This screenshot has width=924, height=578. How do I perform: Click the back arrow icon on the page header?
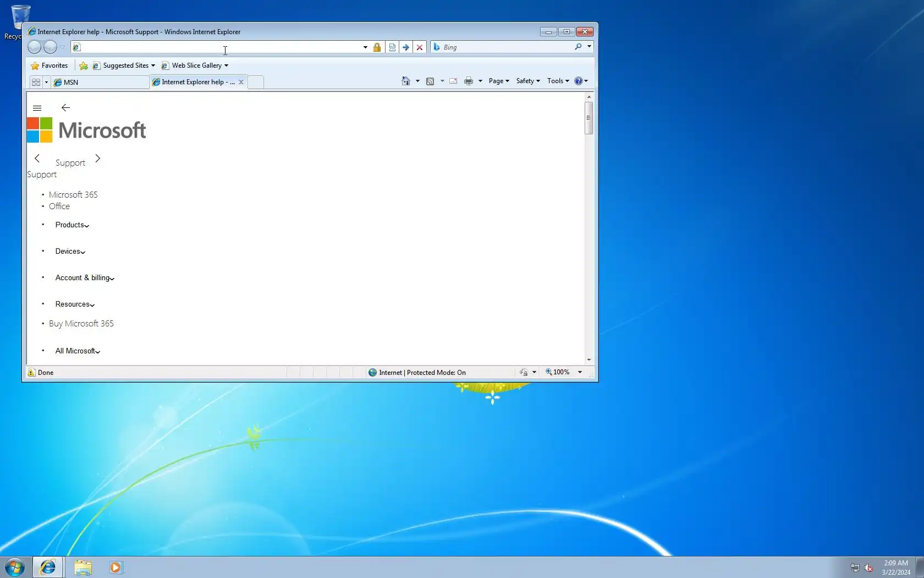pyautogui.click(x=65, y=108)
